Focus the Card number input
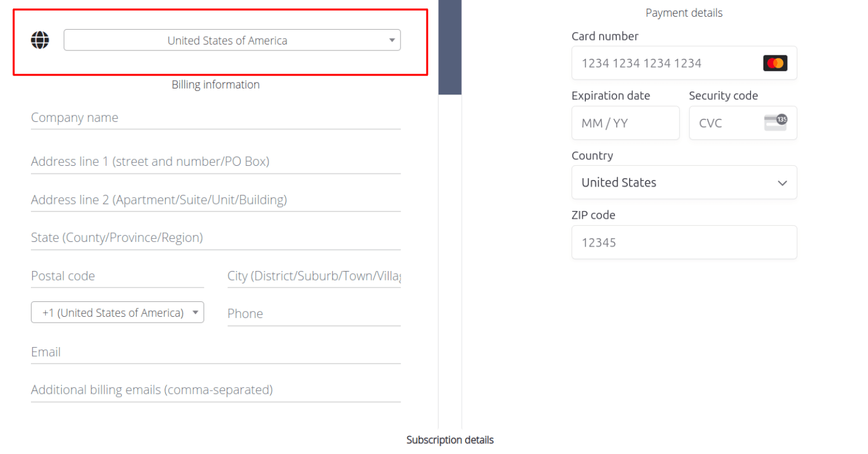The width and height of the screenshot is (868, 454). point(665,63)
